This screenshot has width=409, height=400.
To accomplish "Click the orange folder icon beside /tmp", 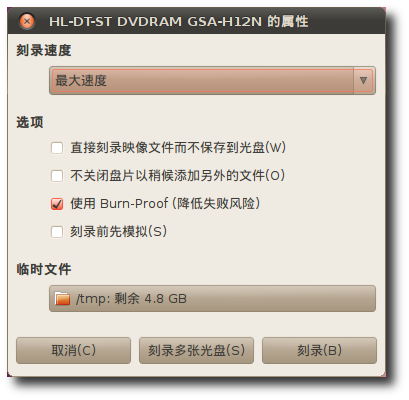I will pyautogui.click(x=62, y=299).
